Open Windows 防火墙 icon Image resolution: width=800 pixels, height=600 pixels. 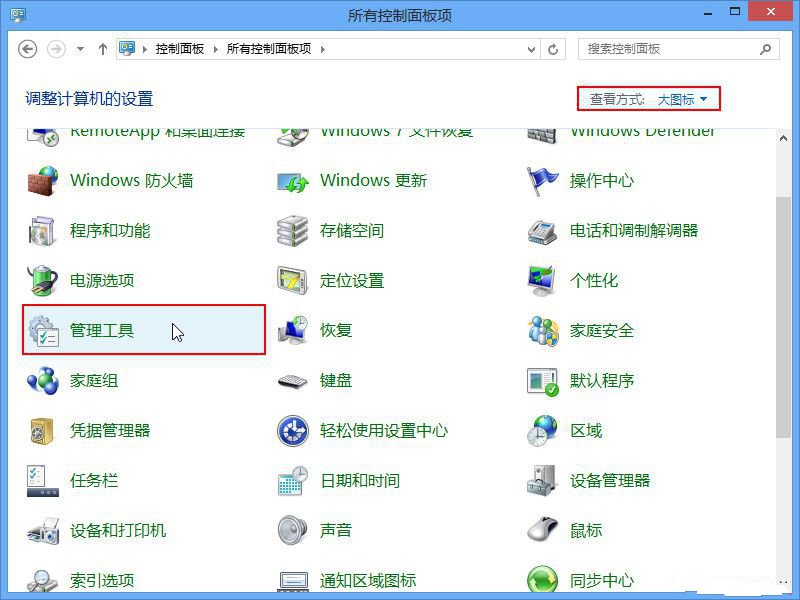tap(43, 181)
